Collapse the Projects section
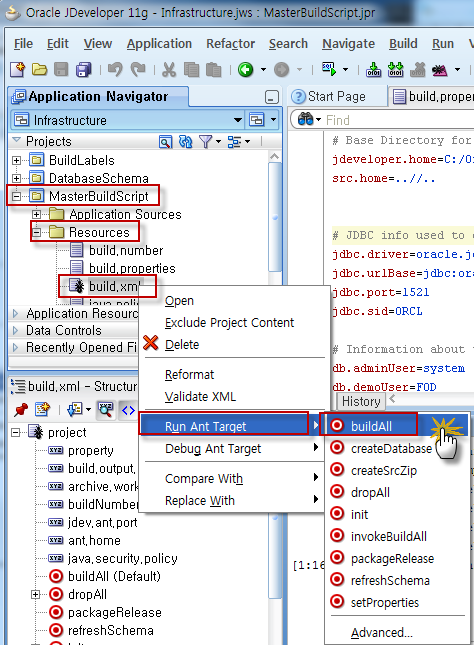 16,140
